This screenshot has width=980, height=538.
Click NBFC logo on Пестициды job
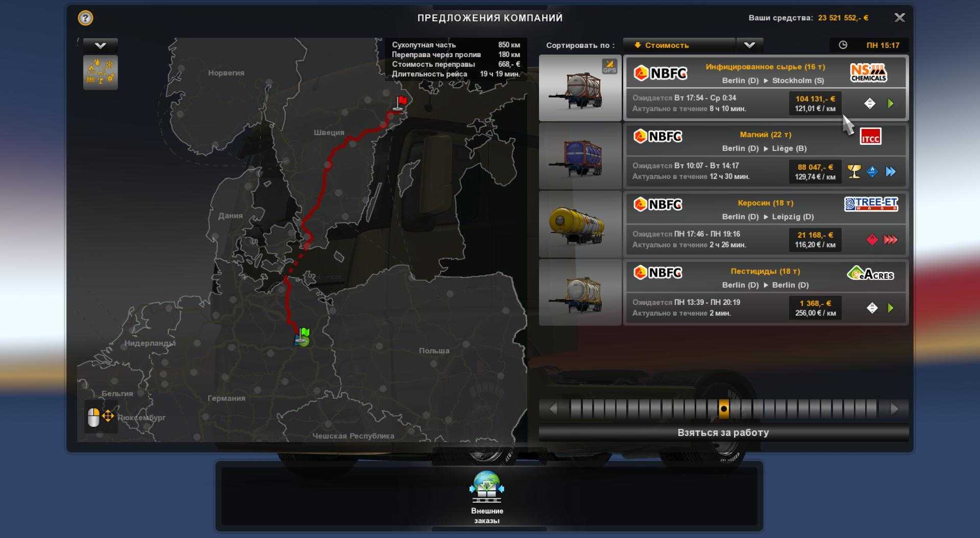pyautogui.click(x=658, y=273)
